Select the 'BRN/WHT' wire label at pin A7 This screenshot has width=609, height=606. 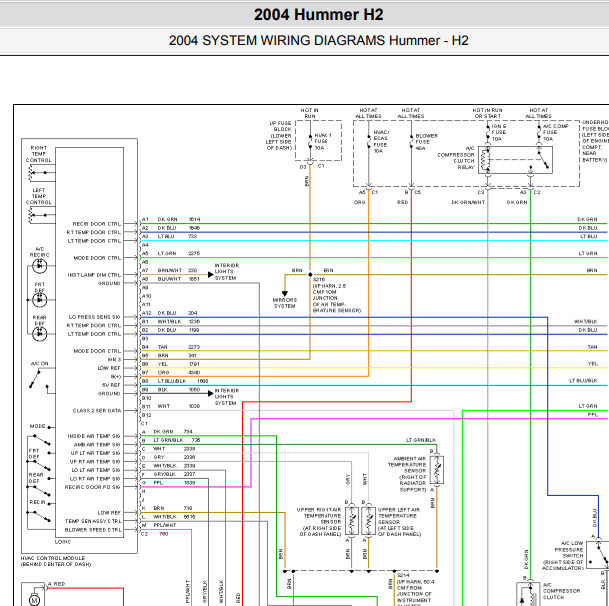tap(170, 270)
